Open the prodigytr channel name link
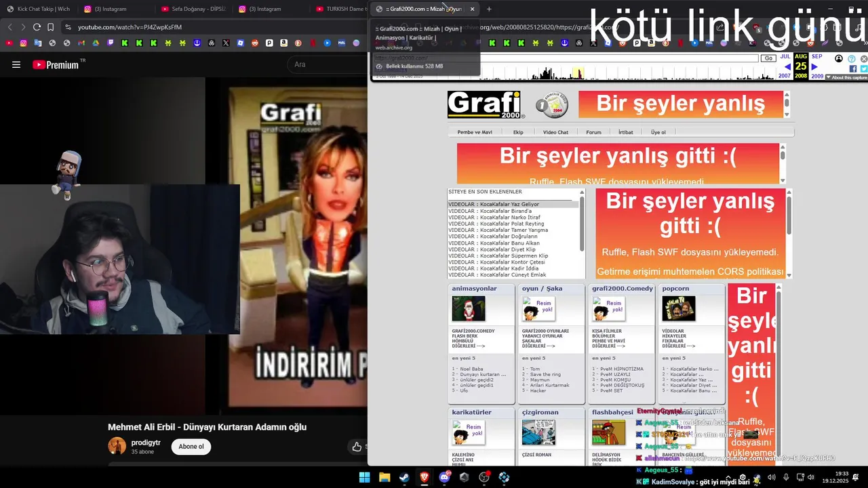The width and height of the screenshot is (868, 488). point(146,443)
